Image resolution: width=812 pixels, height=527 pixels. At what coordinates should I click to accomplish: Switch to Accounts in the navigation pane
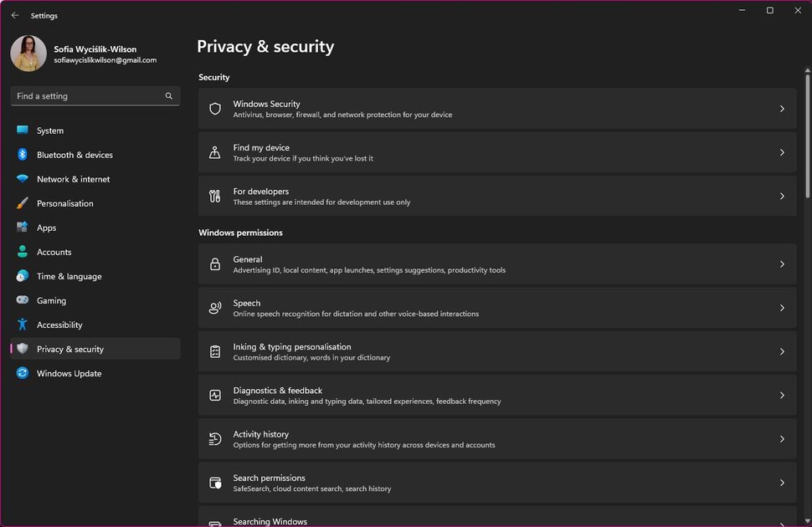[54, 252]
